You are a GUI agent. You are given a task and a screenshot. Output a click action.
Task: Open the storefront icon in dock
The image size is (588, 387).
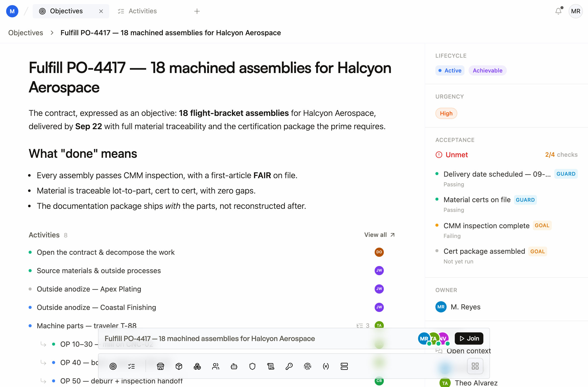tap(161, 367)
